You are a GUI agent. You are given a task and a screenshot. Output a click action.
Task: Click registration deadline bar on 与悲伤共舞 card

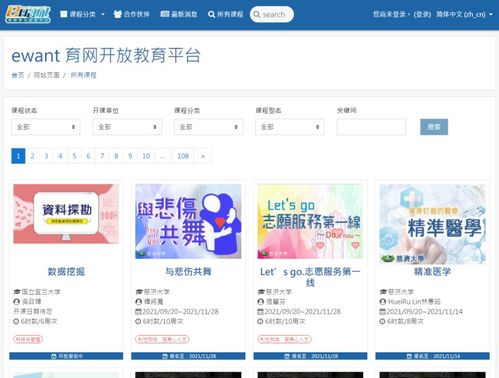(188, 356)
